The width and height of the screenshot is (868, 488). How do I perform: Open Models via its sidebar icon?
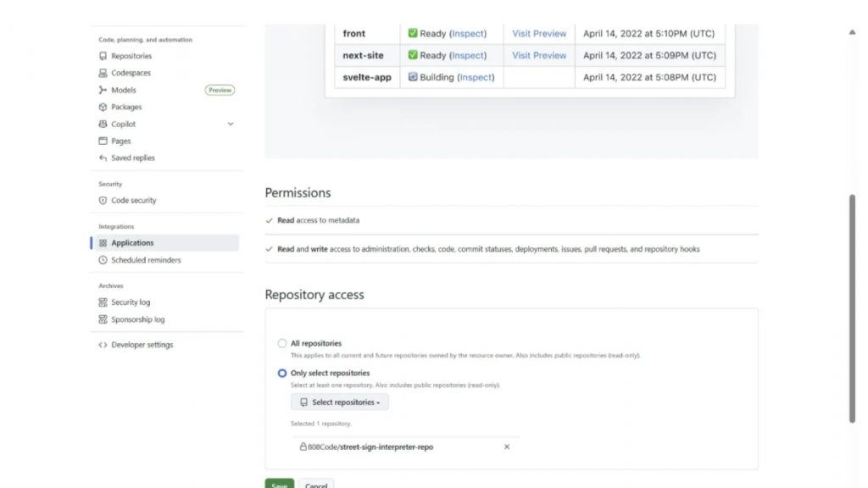(103, 90)
